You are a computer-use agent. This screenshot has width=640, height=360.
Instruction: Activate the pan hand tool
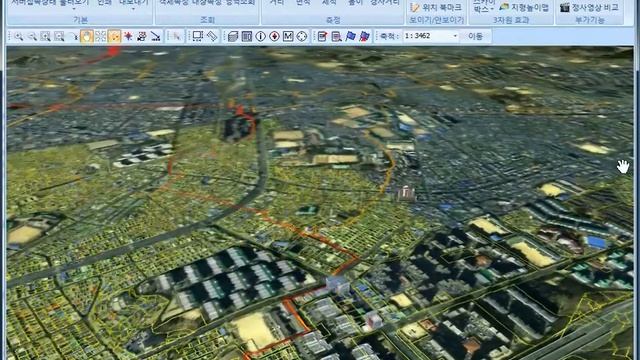(x=87, y=36)
